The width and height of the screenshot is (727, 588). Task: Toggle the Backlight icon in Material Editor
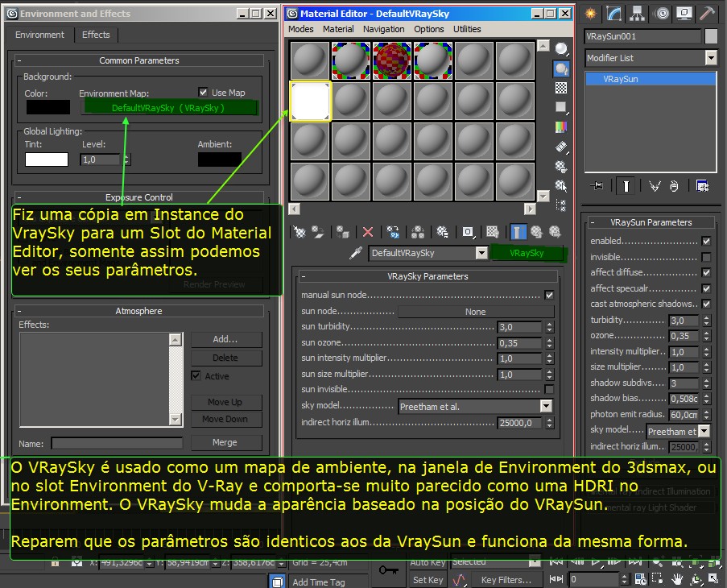pos(561,68)
